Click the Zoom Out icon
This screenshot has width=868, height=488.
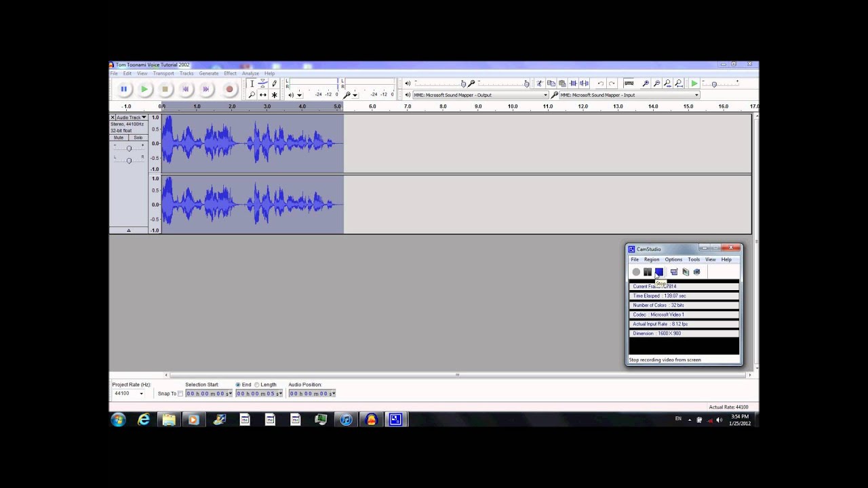656,83
